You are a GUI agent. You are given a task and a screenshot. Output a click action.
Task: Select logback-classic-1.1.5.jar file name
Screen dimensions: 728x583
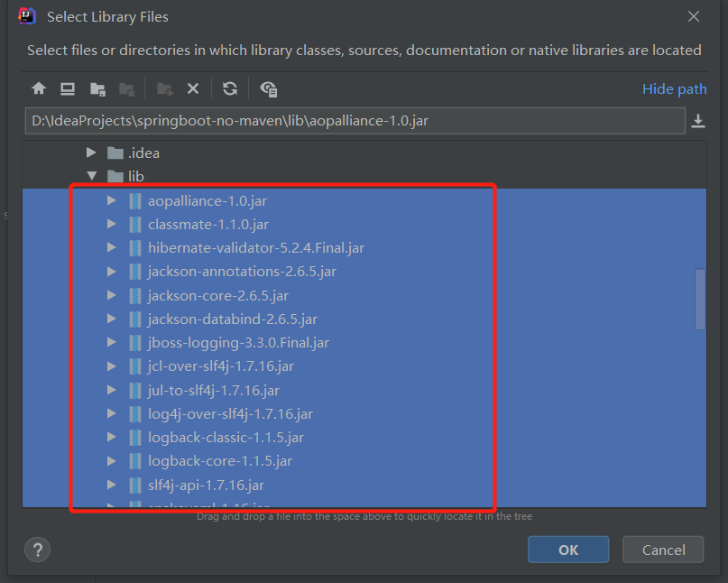(226, 438)
